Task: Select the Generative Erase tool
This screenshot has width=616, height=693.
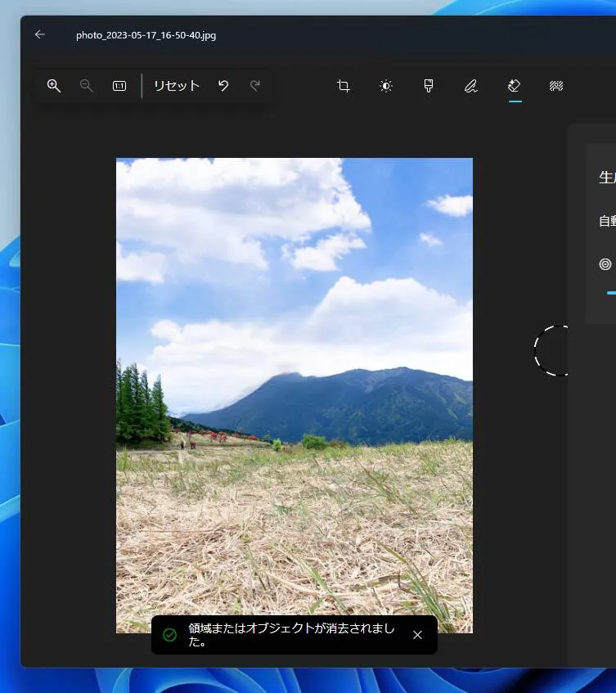Action: pyautogui.click(x=515, y=85)
